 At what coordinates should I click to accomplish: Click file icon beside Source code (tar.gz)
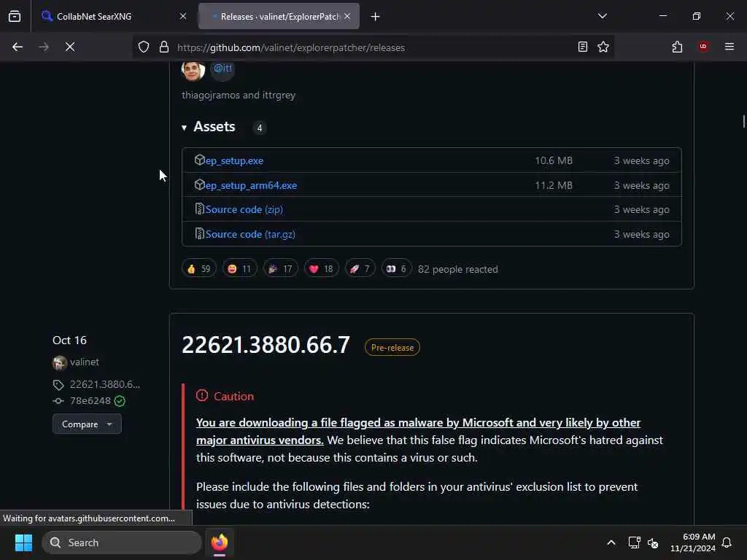click(200, 234)
